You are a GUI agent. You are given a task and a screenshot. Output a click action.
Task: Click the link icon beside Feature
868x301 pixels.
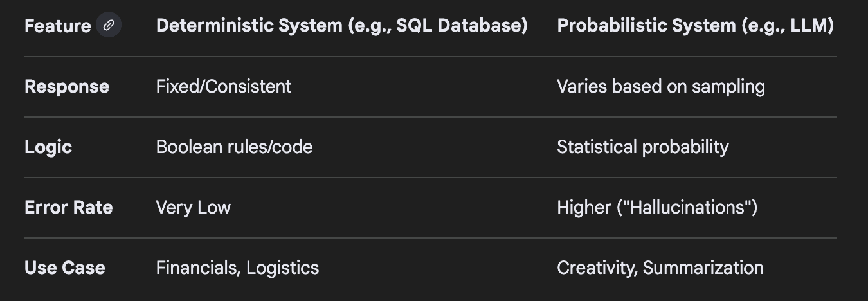109,26
